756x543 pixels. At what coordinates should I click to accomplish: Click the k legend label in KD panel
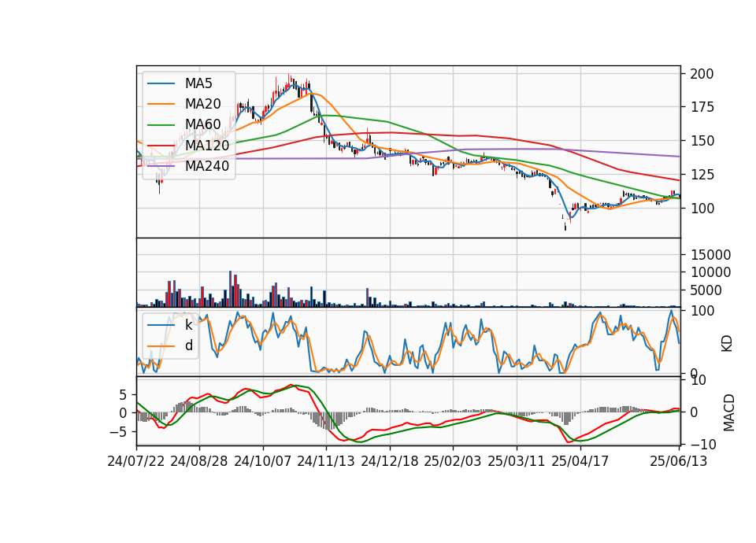coord(188,325)
